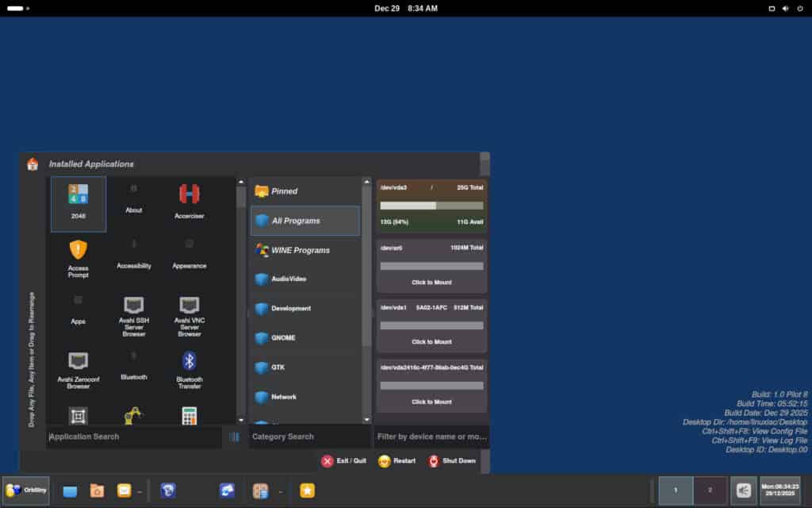Select the Development category
Viewport: 812px width, 508px height.
click(304, 308)
